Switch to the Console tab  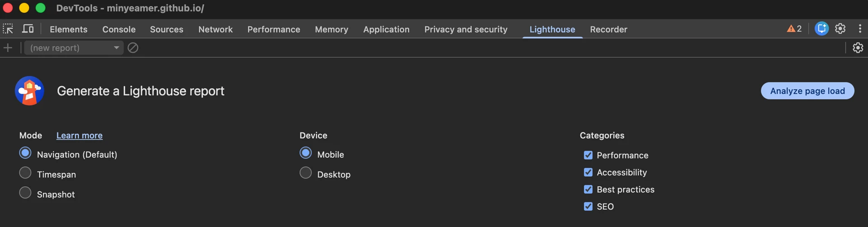click(x=119, y=29)
